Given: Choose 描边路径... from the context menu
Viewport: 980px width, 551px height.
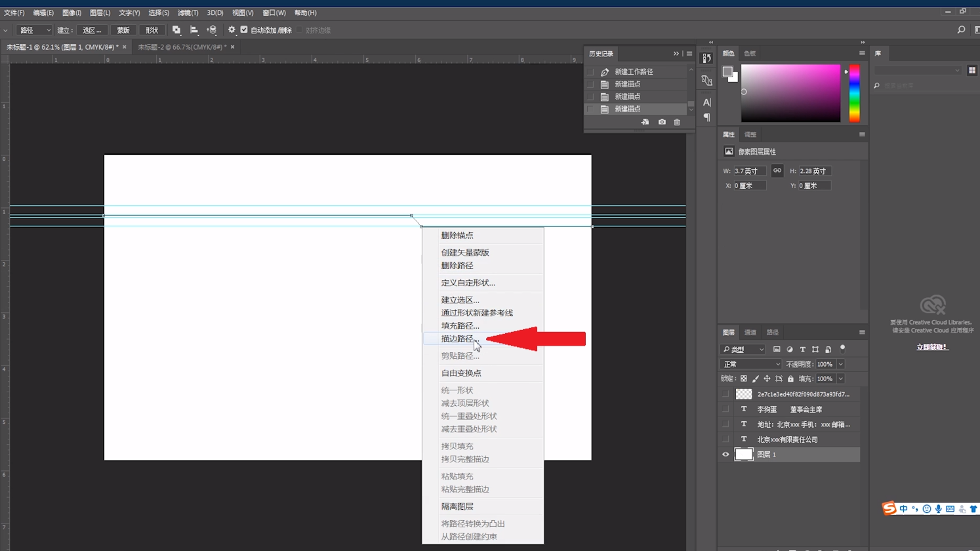Looking at the screenshot, I should [459, 339].
